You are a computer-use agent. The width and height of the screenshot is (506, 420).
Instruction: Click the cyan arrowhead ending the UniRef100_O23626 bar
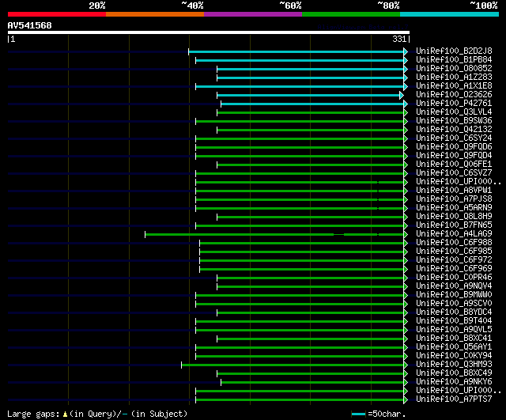pos(402,95)
